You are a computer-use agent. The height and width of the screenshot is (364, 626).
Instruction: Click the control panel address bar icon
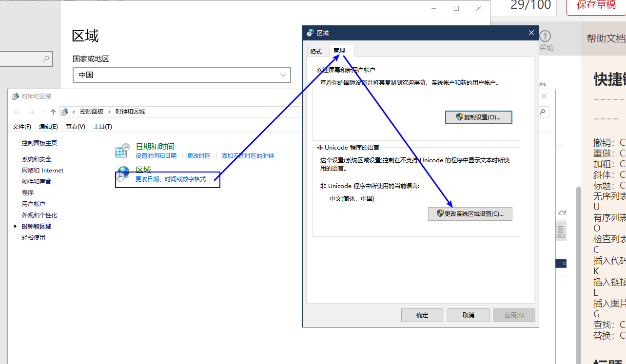pos(64,112)
